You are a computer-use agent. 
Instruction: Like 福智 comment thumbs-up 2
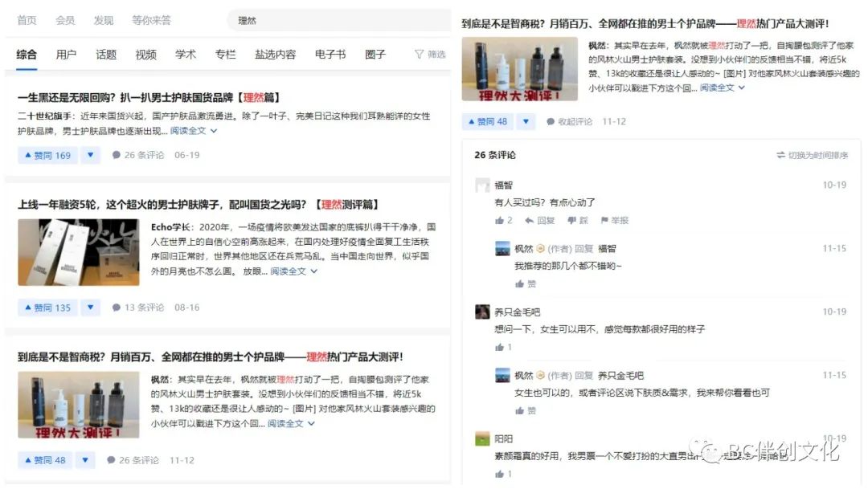pos(504,221)
